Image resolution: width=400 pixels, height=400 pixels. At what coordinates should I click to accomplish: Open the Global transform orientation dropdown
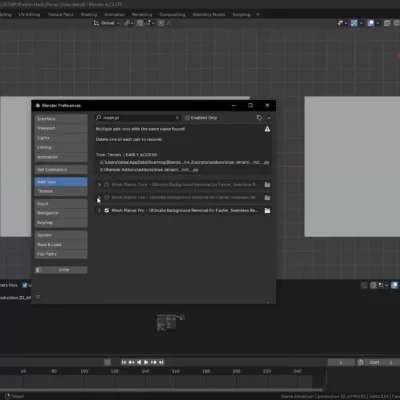(106, 23)
